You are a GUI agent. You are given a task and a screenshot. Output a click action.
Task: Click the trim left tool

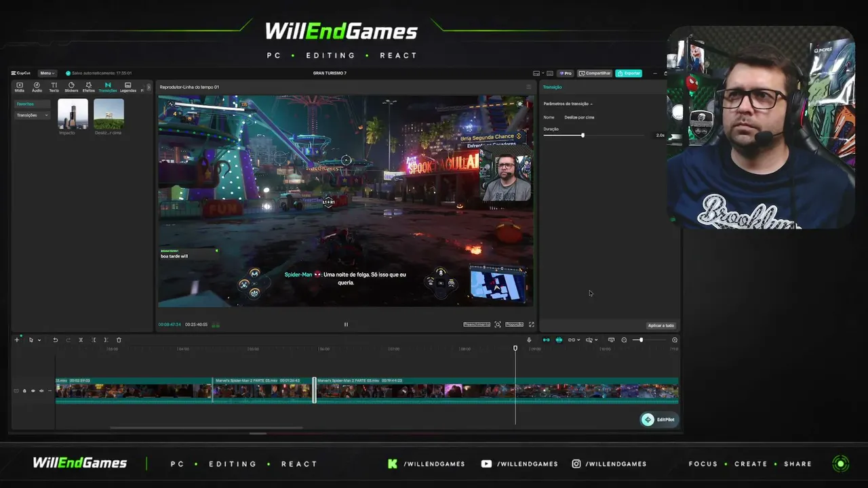[x=94, y=340]
